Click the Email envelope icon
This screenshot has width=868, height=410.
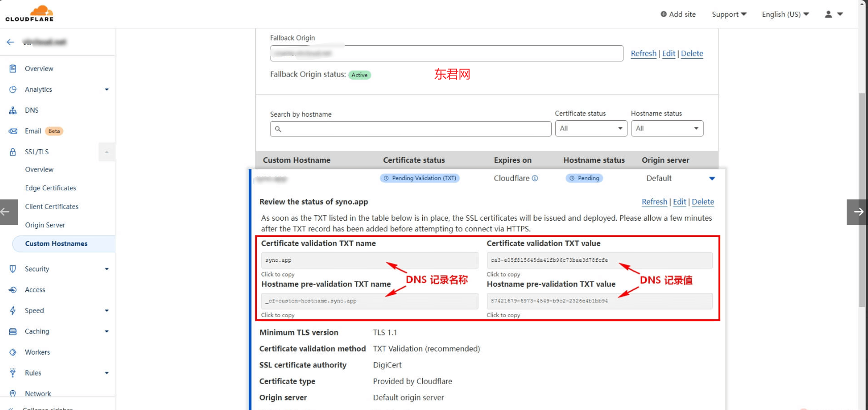click(13, 131)
